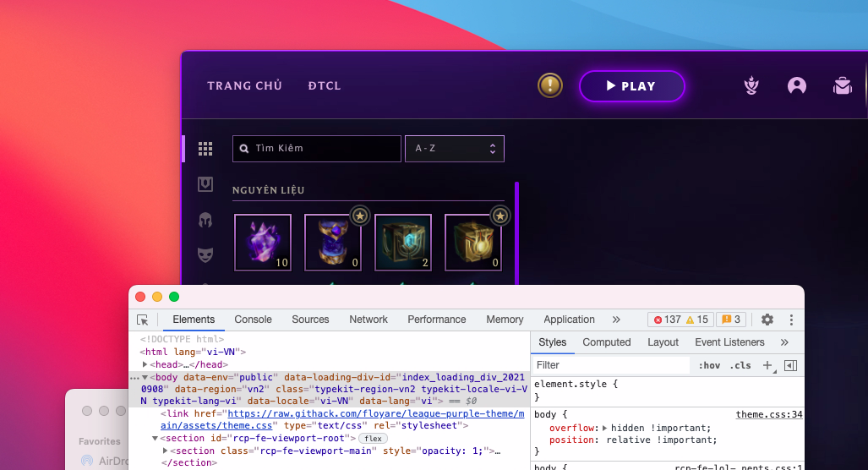Click the new style rule plus icon

pyautogui.click(x=767, y=365)
